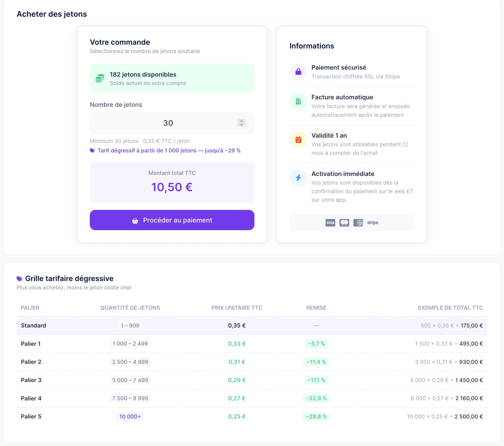
Task: Click the Procéder au paiement button
Action: (172, 220)
